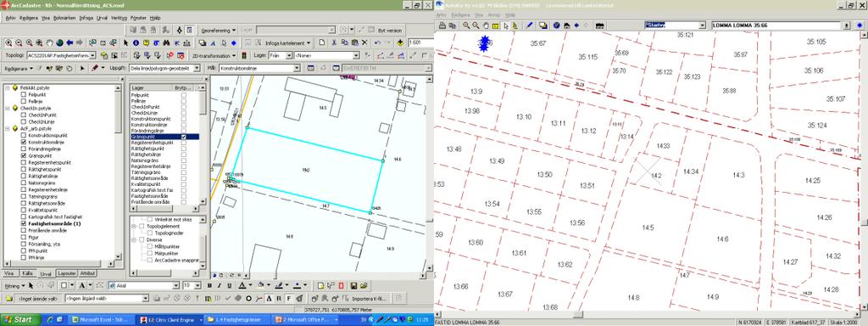Toggle the Fastighetsområde (1) layer checkbox
The height and width of the screenshot is (326, 868).
click(x=23, y=223)
